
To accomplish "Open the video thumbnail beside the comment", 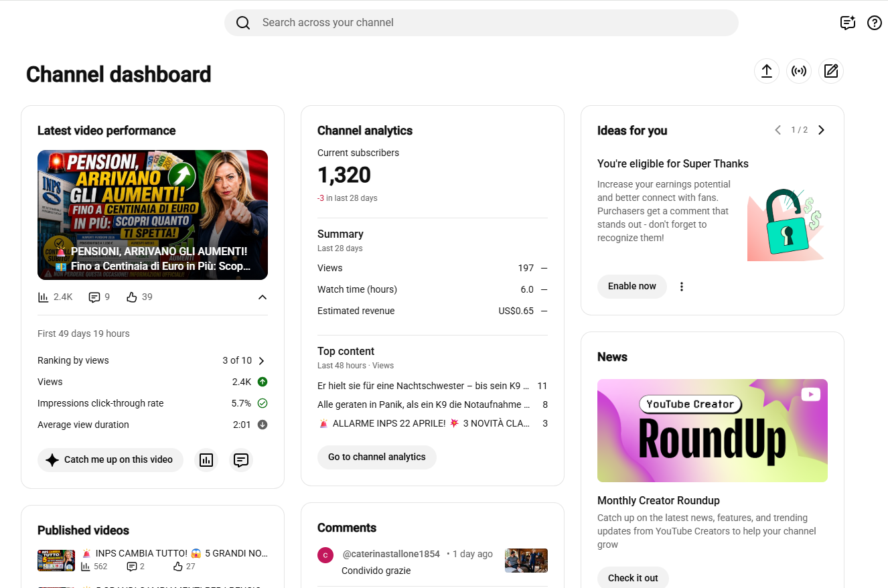I will point(526,561).
